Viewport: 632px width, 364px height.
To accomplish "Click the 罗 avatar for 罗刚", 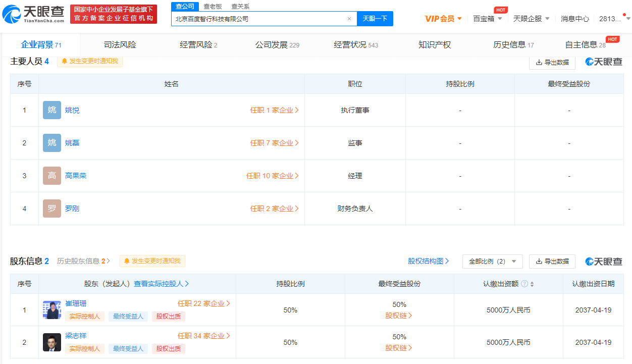I will (52, 209).
